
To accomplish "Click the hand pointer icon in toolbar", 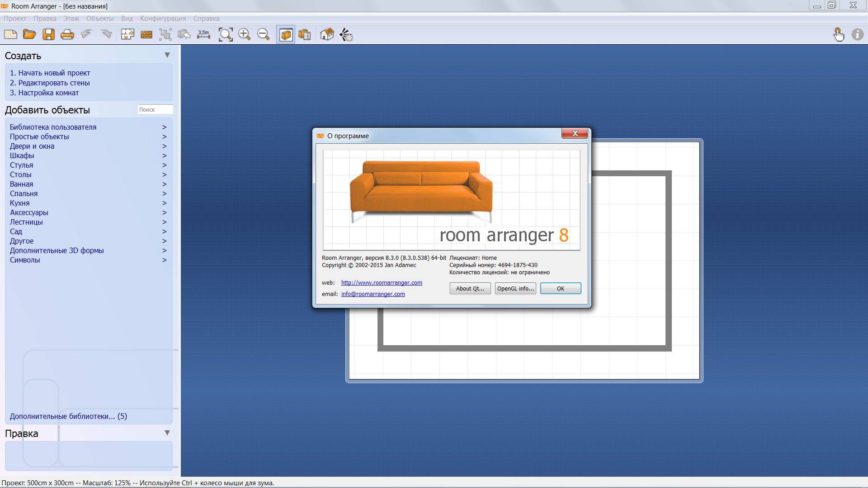I will pyautogui.click(x=839, y=34).
